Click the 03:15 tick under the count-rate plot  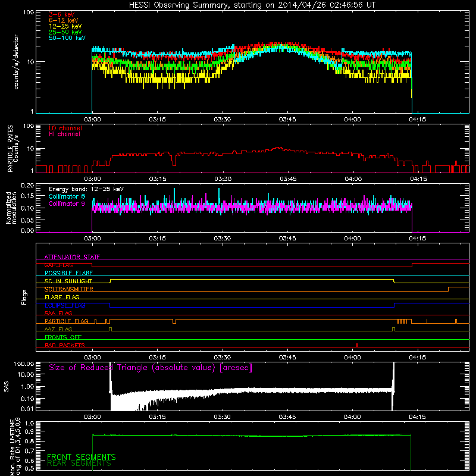(x=157, y=120)
